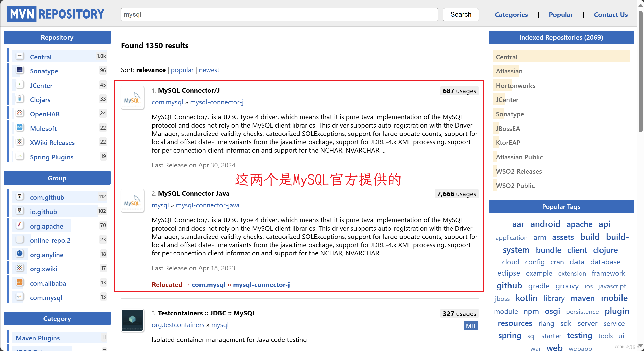The width and height of the screenshot is (644, 351).
Task: Sort results by newest
Action: click(209, 70)
